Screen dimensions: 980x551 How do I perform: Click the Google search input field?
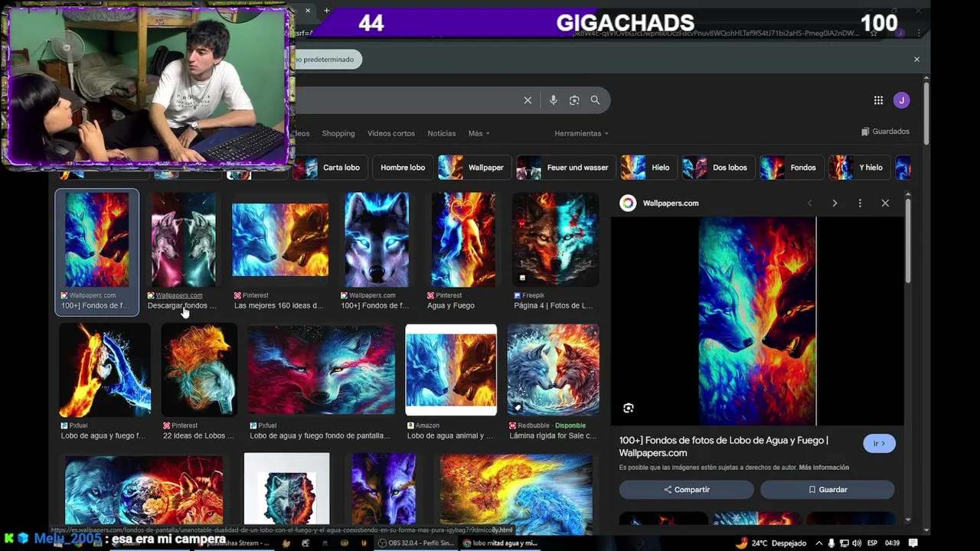(x=406, y=100)
